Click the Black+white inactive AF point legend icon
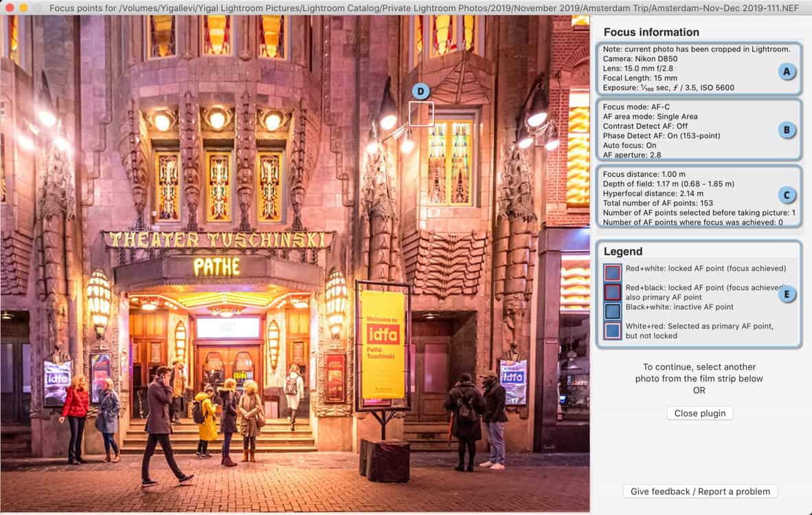 pyautogui.click(x=612, y=311)
